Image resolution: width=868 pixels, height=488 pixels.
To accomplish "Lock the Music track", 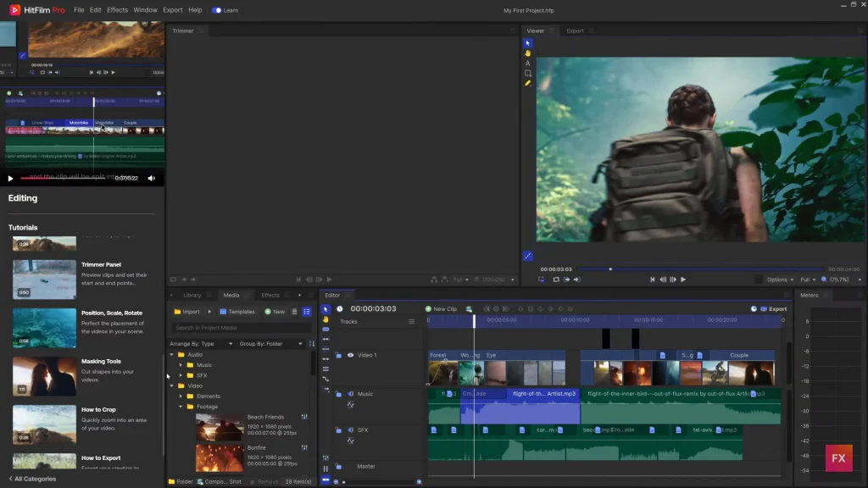I will 338,394.
